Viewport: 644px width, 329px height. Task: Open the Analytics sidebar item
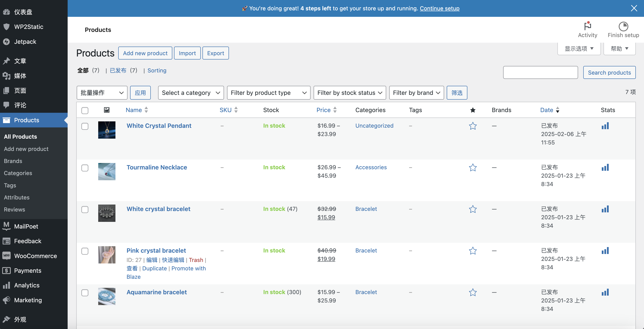point(27,285)
